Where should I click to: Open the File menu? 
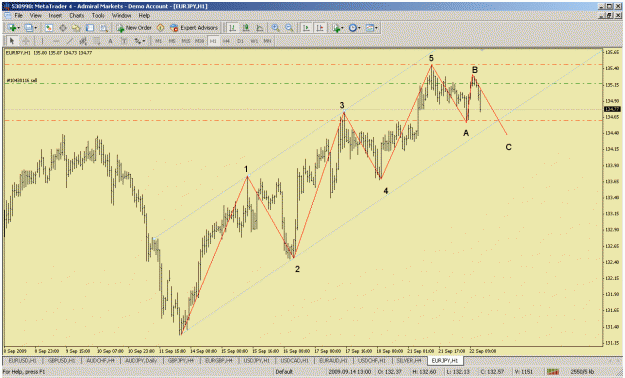(18, 16)
